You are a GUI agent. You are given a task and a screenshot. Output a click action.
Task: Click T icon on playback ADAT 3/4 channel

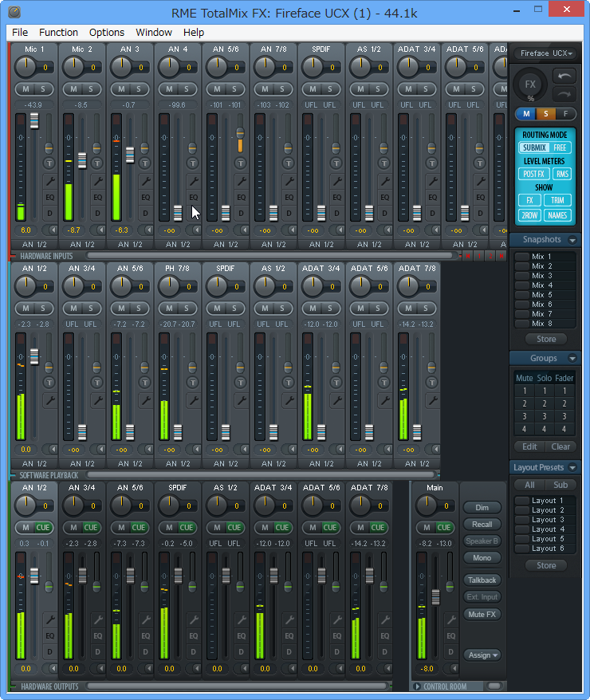tap(336, 383)
